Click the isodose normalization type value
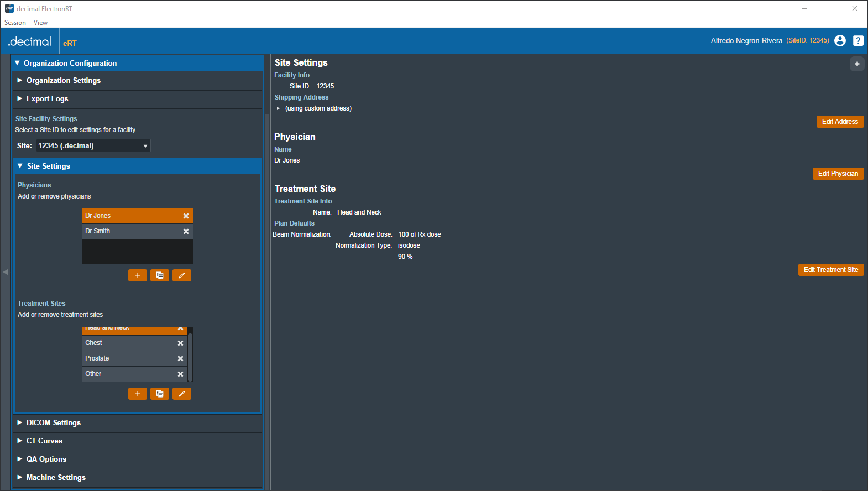The height and width of the screenshot is (491, 868). coord(409,245)
